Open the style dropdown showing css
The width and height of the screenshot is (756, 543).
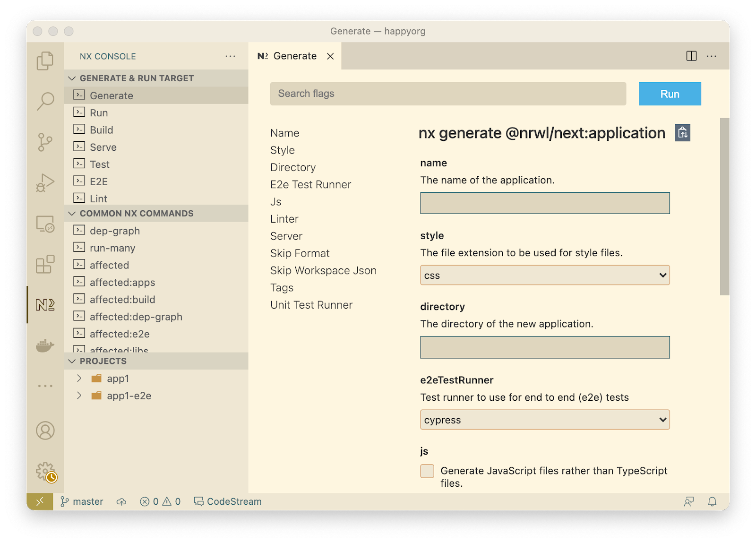click(x=544, y=275)
